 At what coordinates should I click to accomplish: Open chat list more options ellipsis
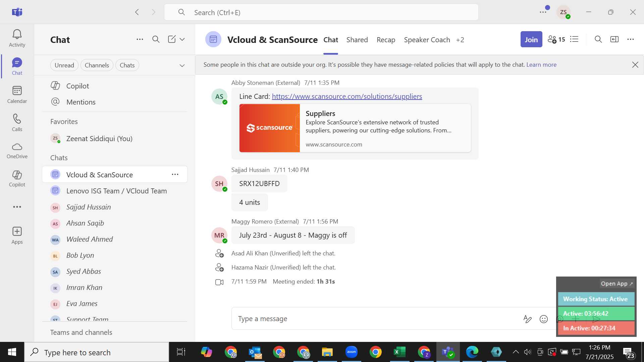click(140, 39)
